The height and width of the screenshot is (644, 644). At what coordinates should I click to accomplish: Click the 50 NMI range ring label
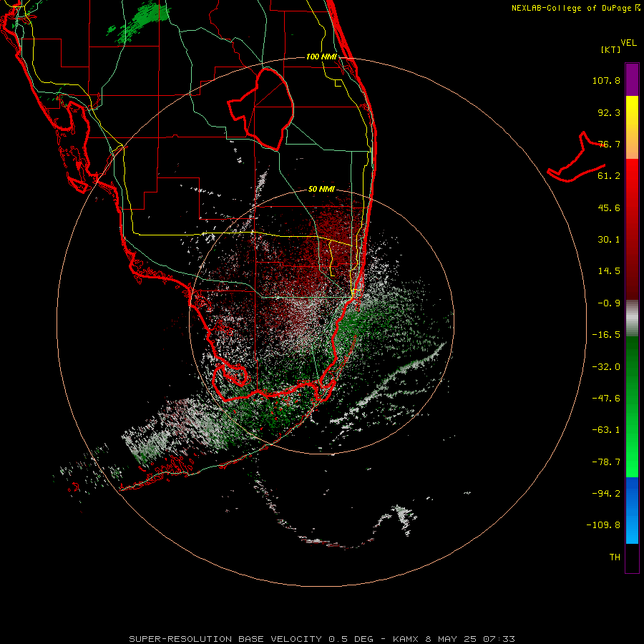point(321,189)
